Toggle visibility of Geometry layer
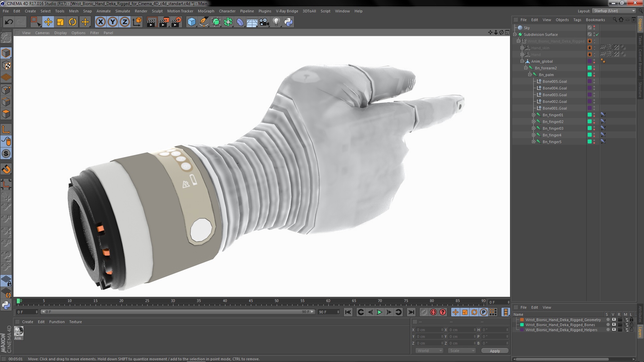 pyautogui.click(x=613, y=320)
